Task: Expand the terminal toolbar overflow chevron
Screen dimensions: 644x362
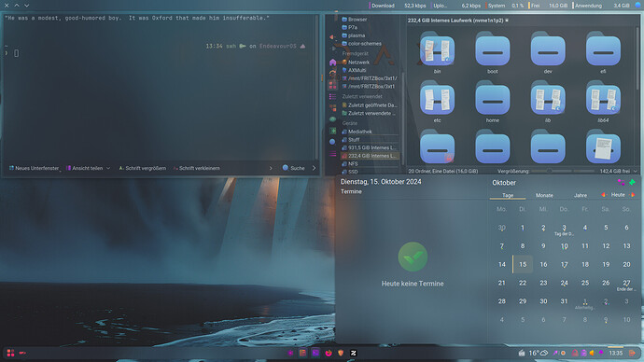Action: click(x=271, y=168)
